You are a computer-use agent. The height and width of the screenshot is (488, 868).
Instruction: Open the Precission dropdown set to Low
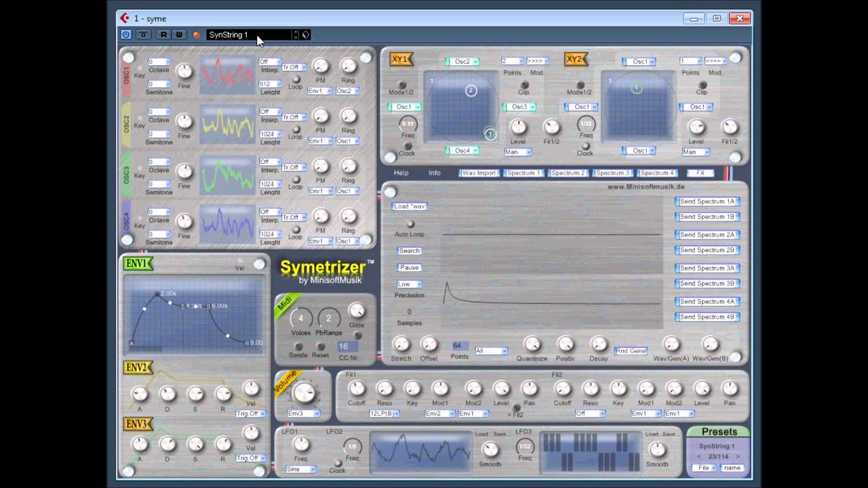(x=410, y=284)
